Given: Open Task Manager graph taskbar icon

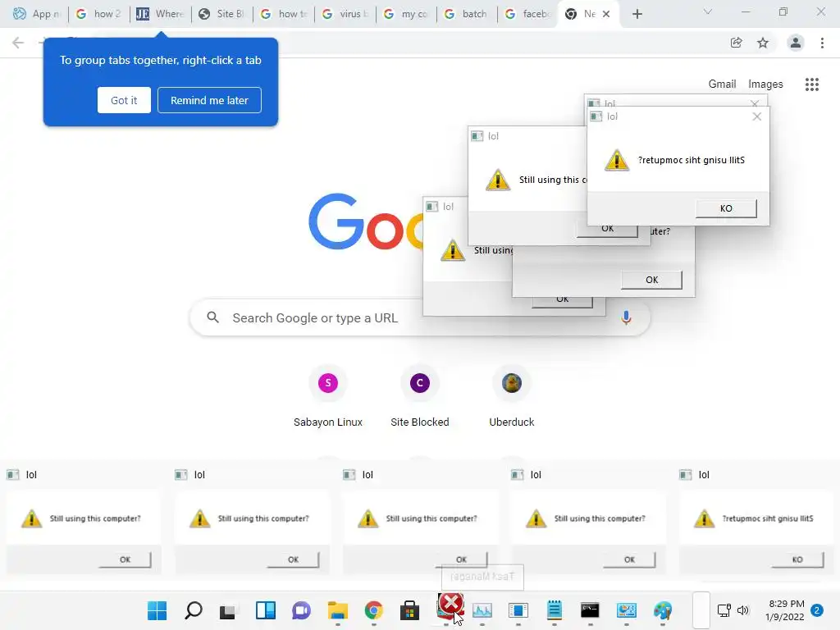Looking at the screenshot, I should [x=482, y=610].
